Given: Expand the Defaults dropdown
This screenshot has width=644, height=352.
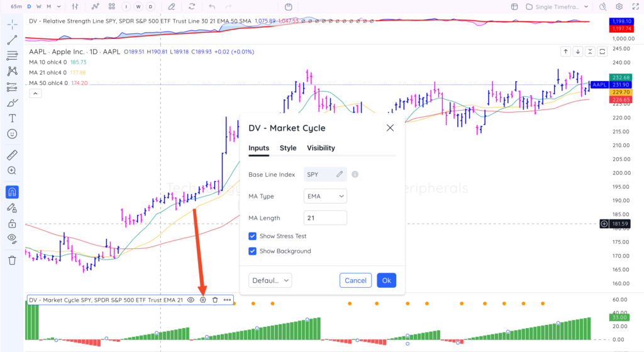Looking at the screenshot, I should (270, 280).
